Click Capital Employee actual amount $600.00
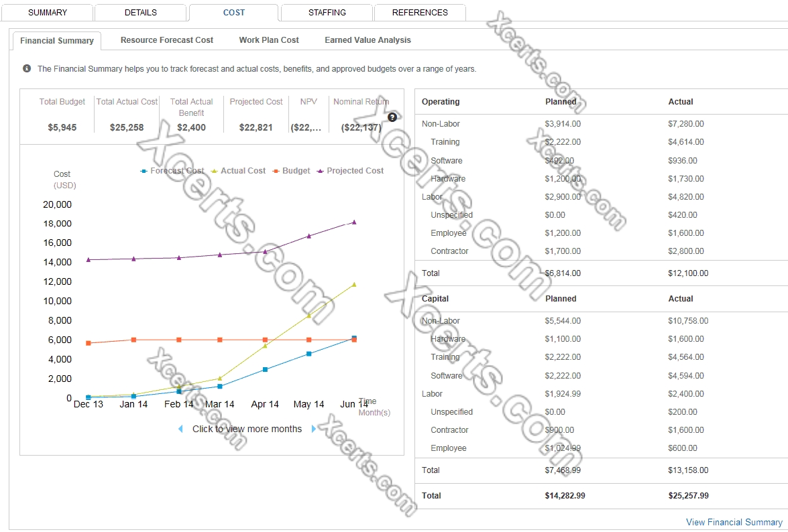This screenshot has height=532, width=788. pos(683,448)
